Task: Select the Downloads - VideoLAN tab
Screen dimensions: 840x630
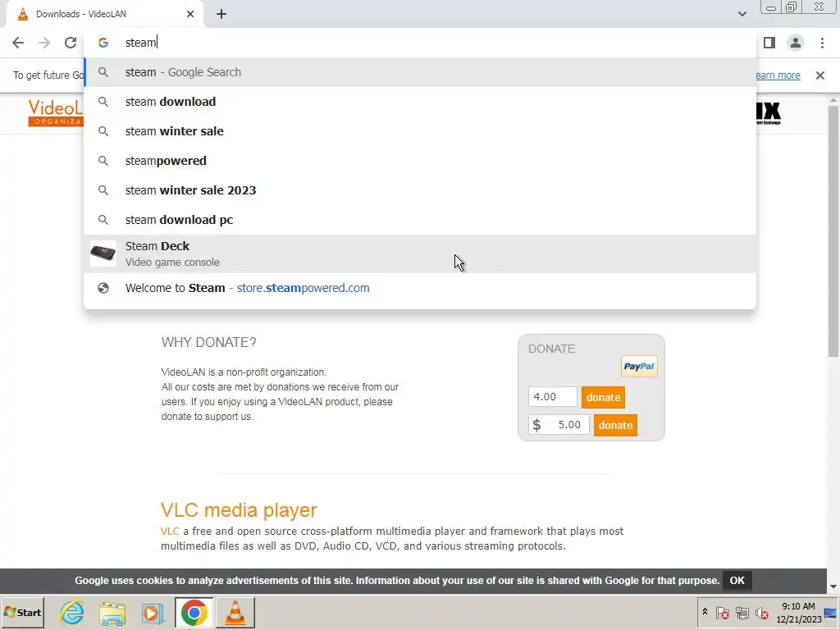Action: (105, 14)
